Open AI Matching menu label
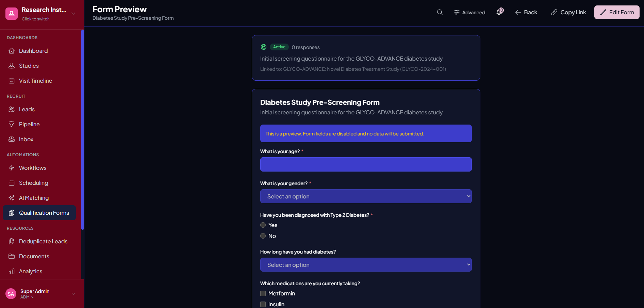The width and height of the screenshot is (644, 308). pyautogui.click(x=34, y=198)
